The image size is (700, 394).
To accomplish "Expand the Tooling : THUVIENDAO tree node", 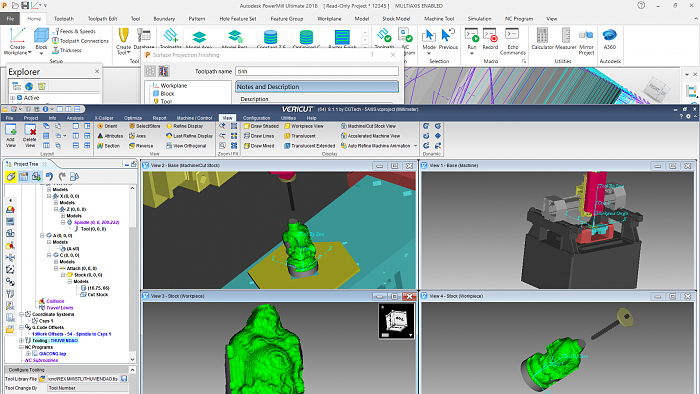I will pyautogui.click(x=21, y=340).
